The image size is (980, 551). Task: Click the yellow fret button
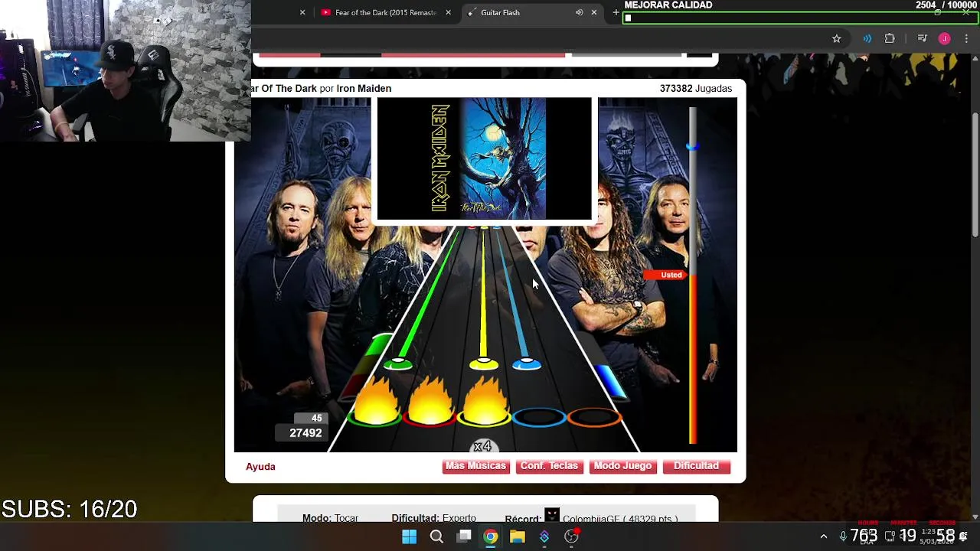[x=485, y=417]
